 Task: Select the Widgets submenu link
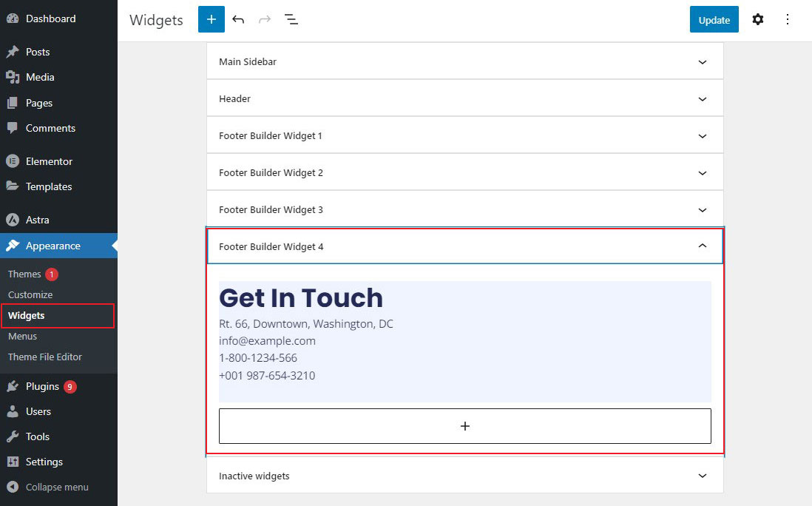click(x=27, y=315)
